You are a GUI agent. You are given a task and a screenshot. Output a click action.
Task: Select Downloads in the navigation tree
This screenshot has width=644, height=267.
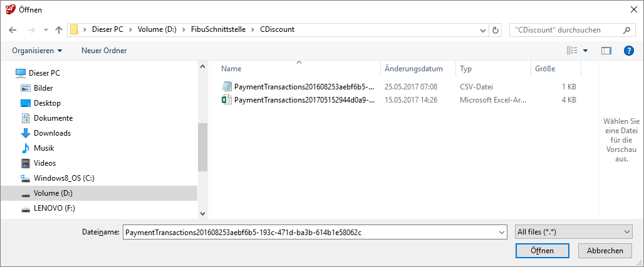point(52,133)
